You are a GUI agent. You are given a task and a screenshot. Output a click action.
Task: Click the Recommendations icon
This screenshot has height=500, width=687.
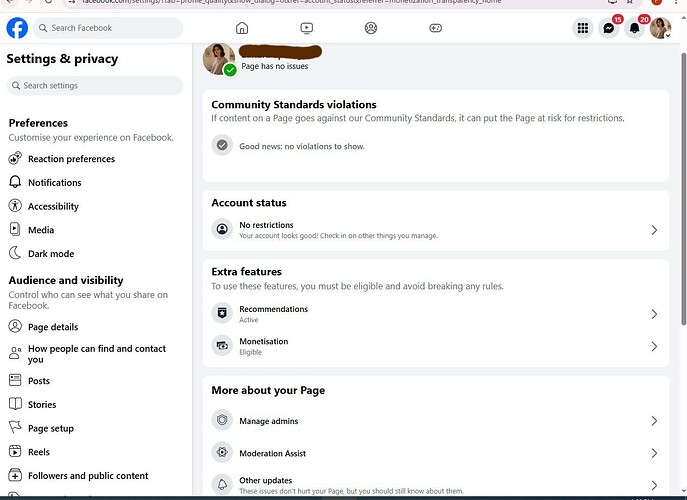click(x=222, y=313)
